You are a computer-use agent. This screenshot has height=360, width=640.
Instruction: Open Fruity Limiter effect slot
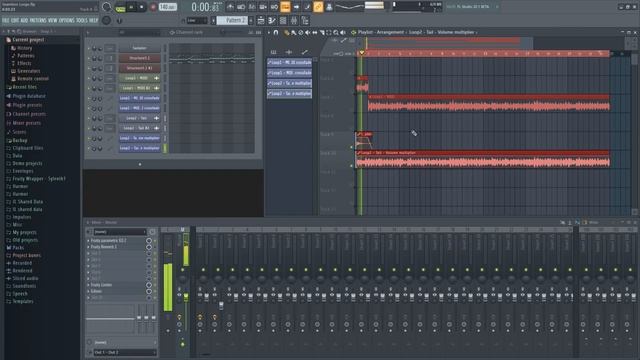116,285
